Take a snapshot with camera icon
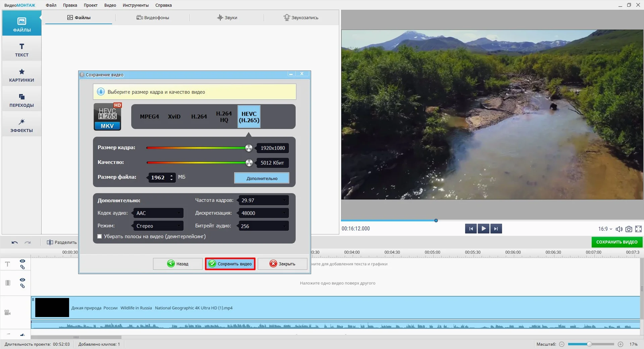This screenshot has height=349, width=644. pos(629,229)
